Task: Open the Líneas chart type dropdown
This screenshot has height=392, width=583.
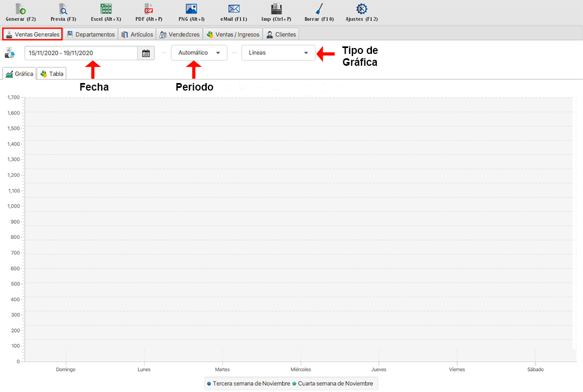Action: click(278, 53)
